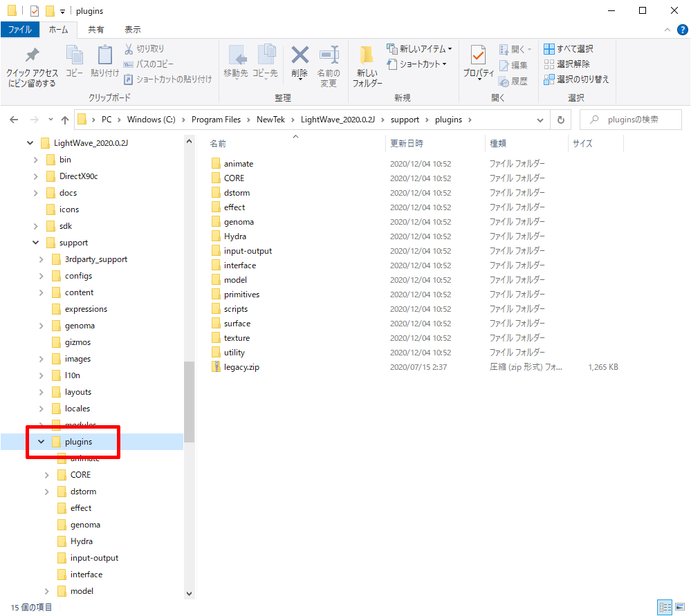Click Pin to Quick Access icon
This screenshot has width=691, height=616.
(32, 55)
